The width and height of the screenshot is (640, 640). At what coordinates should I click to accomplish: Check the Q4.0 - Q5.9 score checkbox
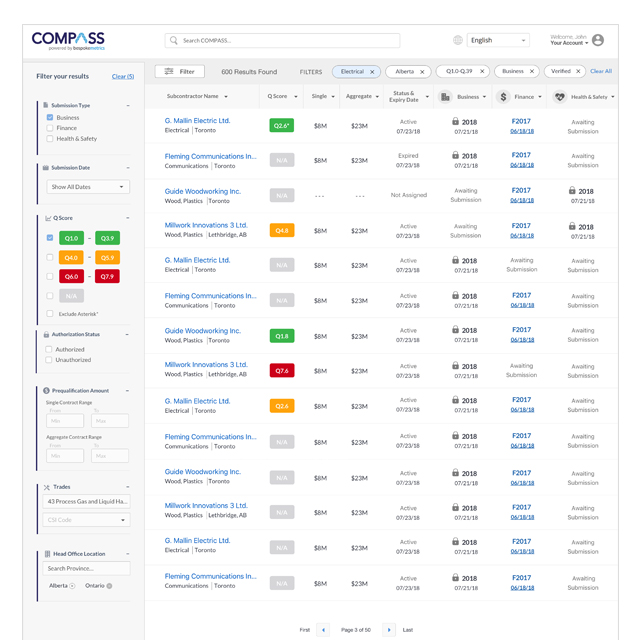pyautogui.click(x=50, y=258)
